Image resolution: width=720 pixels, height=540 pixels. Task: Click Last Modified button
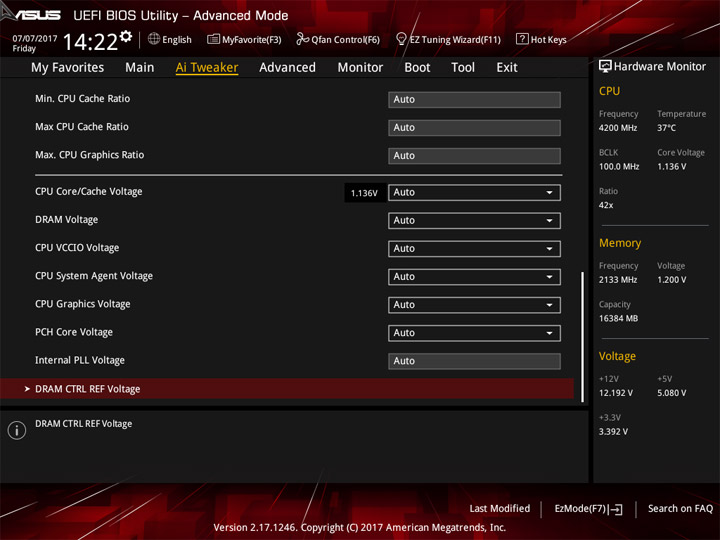[500, 508]
